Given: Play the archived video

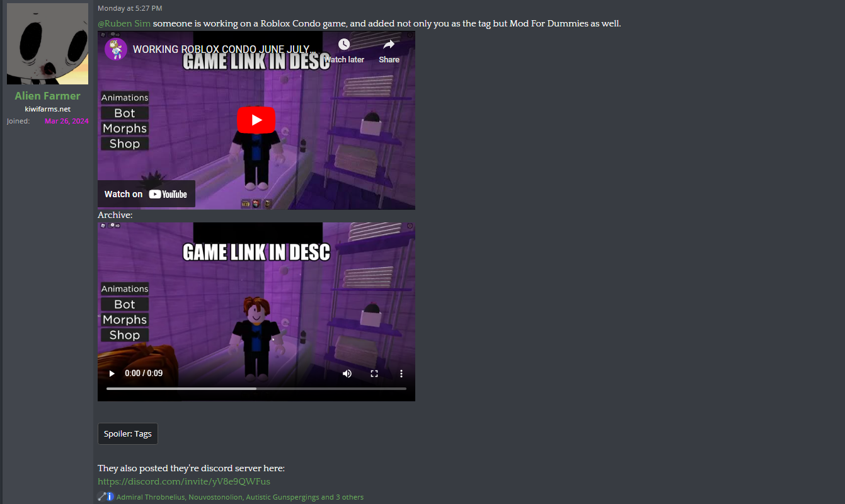Looking at the screenshot, I should [x=112, y=373].
